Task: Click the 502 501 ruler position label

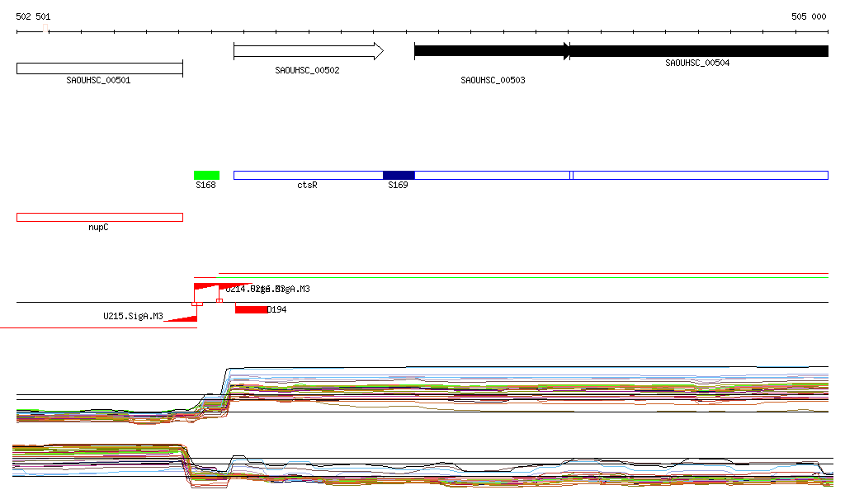Action: [x=33, y=16]
